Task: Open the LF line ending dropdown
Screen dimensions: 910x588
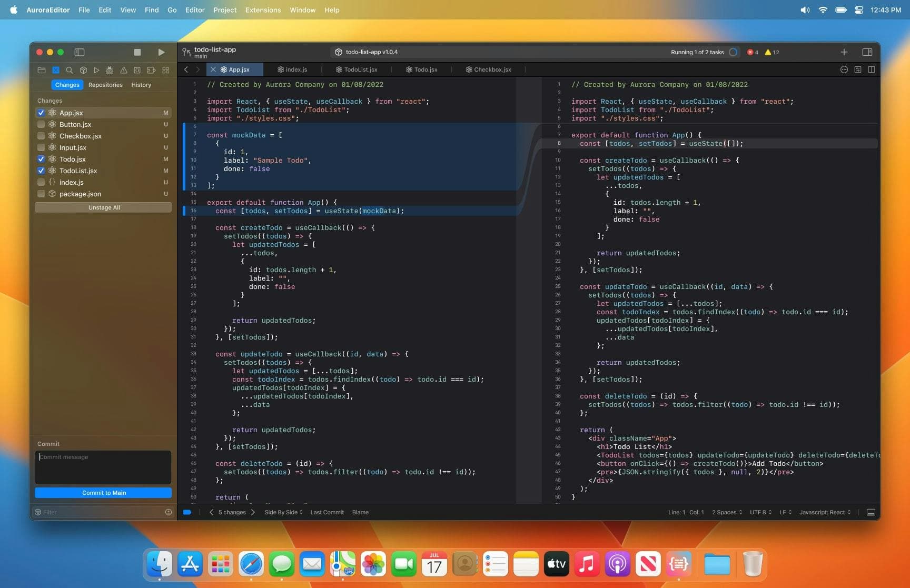Action: [x=786, y=512]
